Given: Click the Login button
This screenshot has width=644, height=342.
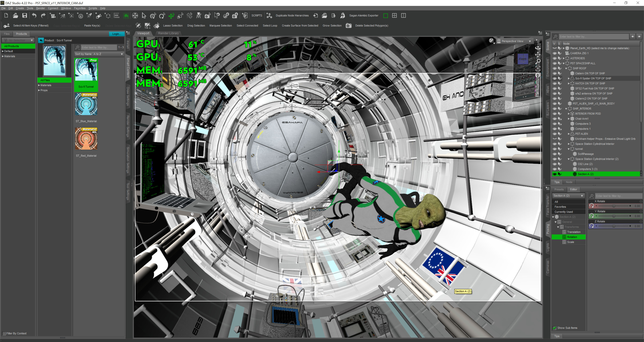Looking at the screenshot, I should (x=116, y=34).
